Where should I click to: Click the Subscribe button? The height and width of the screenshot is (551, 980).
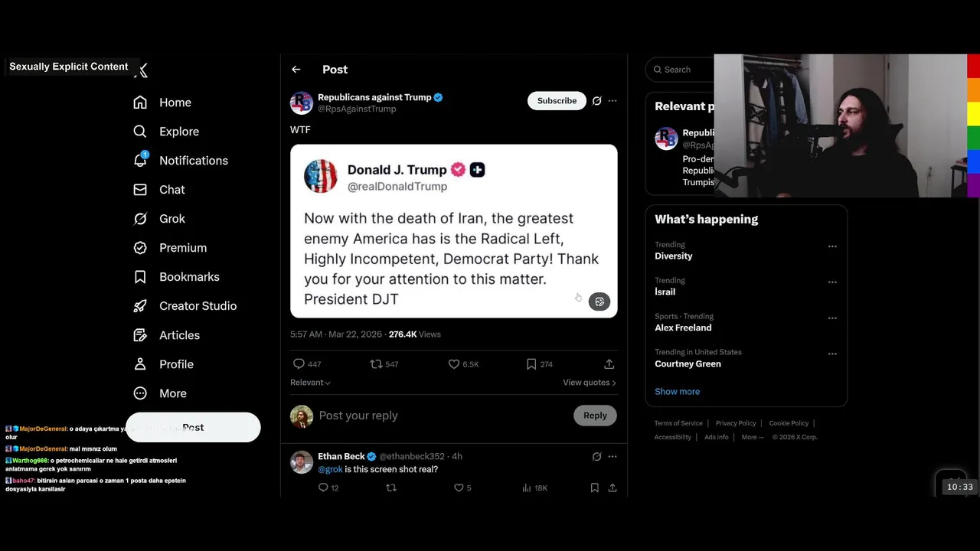coord(557,101)
